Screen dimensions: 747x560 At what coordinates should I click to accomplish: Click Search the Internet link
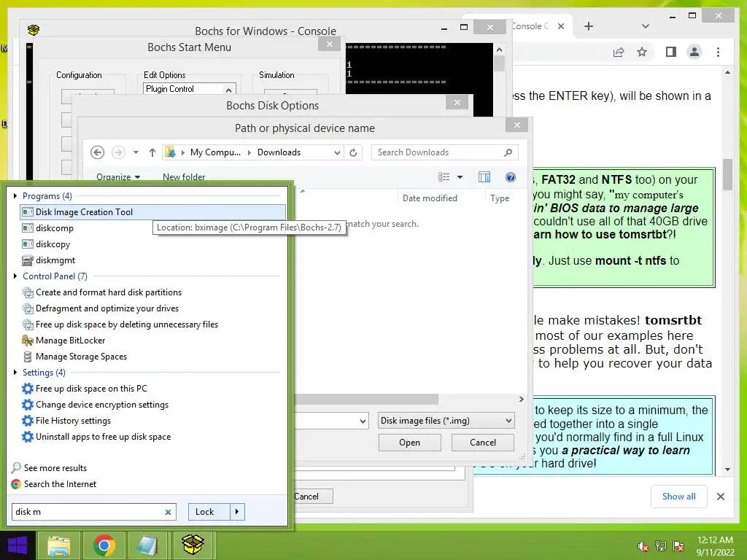54,484
